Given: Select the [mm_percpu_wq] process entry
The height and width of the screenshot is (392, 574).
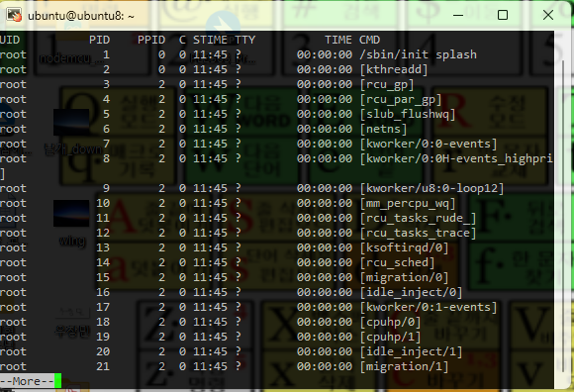Looking at the screenshot, I should [x=408, y=204].
